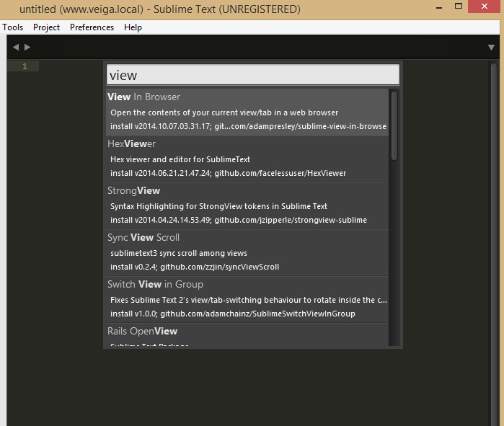Open the tab list dropdown triangle
This screenshot has width=504, height=426.
click(491, 48)
